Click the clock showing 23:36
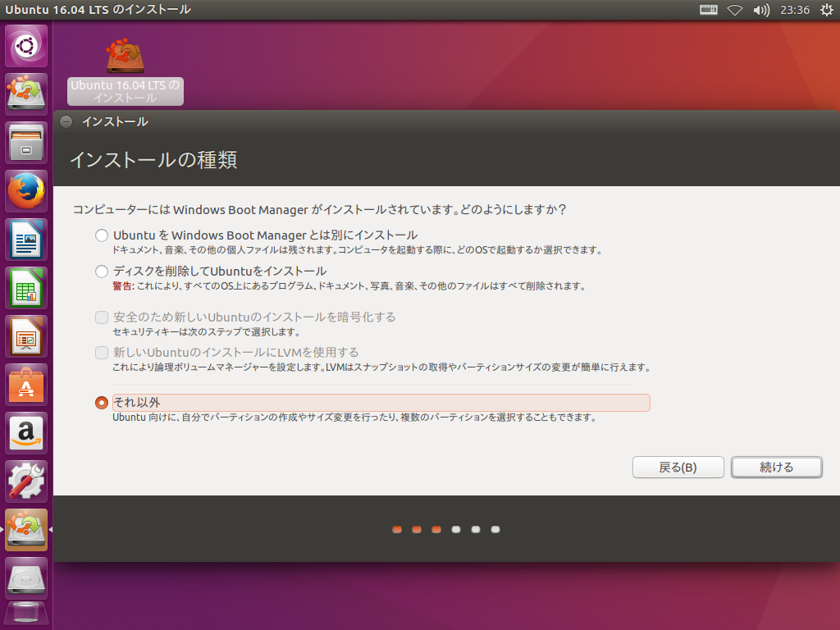Image resolution: width=840 pixels, height=630 pixels. [x=794, y=10]
